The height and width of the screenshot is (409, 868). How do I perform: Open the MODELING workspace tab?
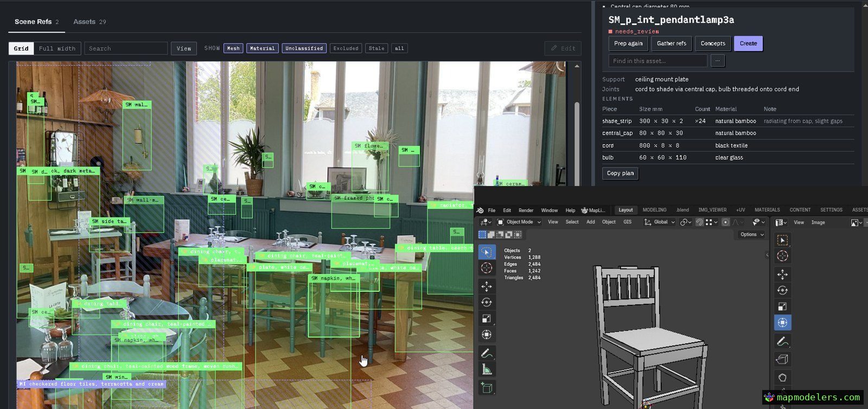654,210
